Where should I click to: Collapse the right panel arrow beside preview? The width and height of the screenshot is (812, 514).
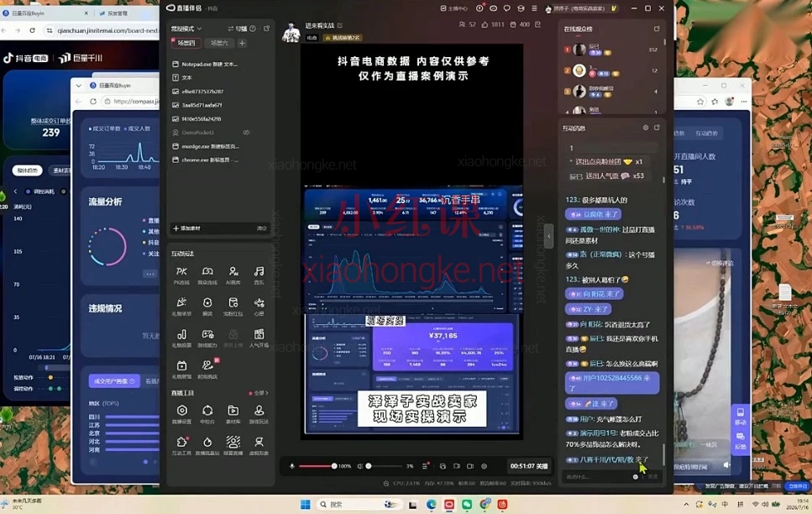tap(549, 236)
